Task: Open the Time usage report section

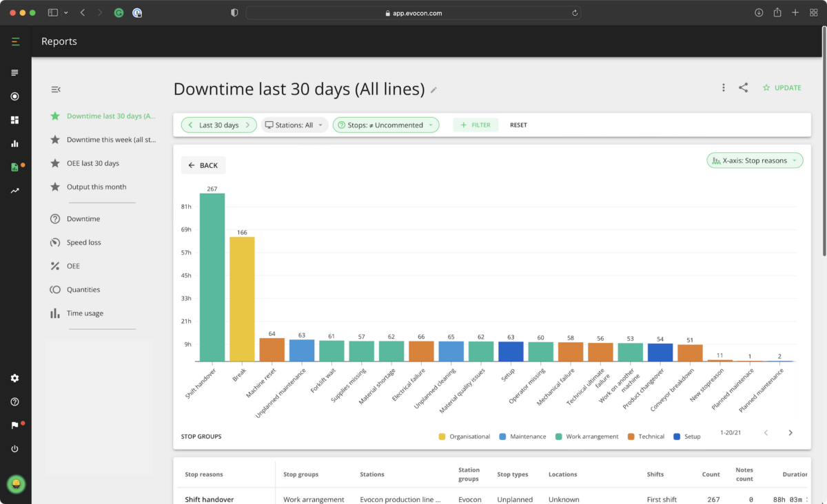Action: click(x=56, y=313)
